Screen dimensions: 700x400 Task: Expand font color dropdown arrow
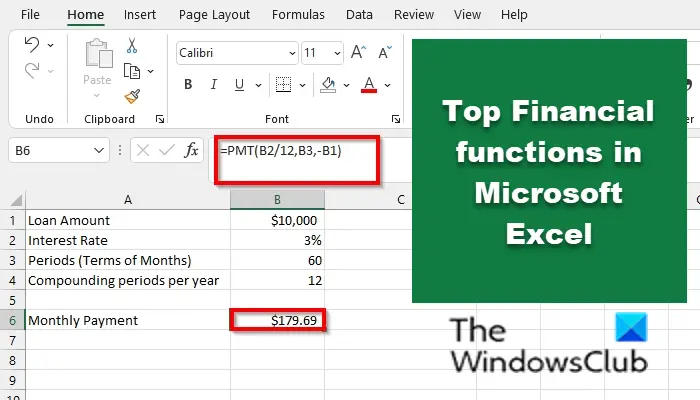388,85
